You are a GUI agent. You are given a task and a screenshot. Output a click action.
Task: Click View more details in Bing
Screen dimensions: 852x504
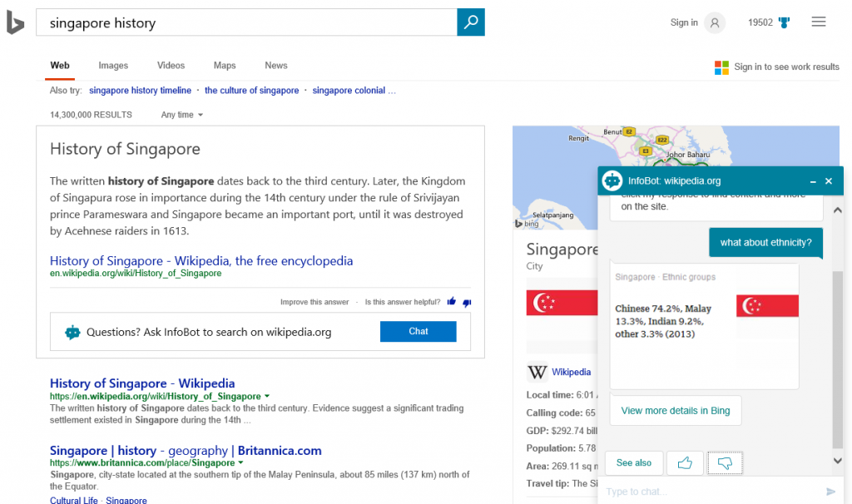(x=676, y=411)
